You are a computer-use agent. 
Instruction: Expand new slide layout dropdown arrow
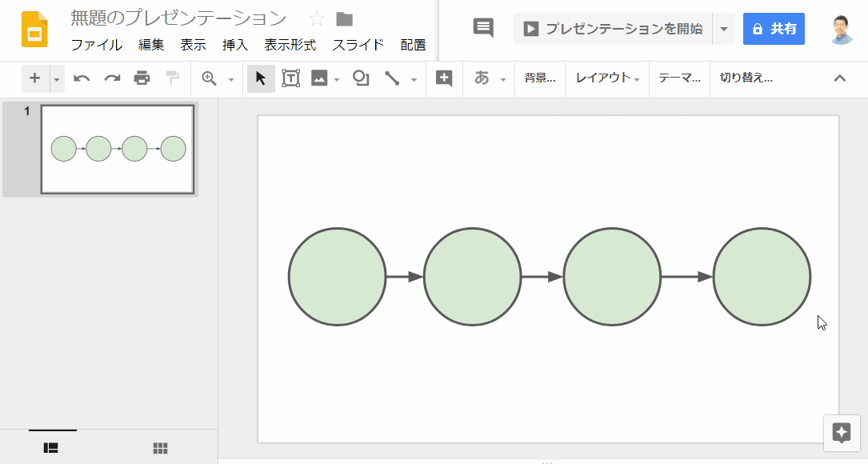(57, 78)
